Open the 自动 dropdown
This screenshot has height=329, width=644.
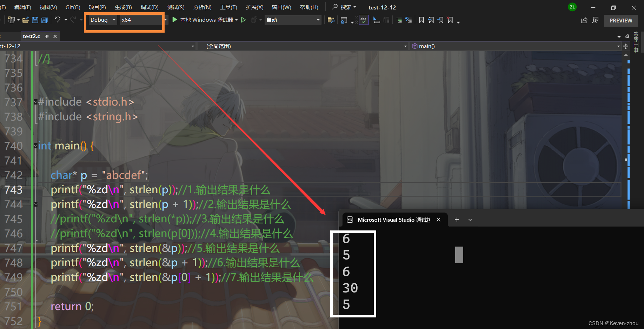click(x=293, y=20)
